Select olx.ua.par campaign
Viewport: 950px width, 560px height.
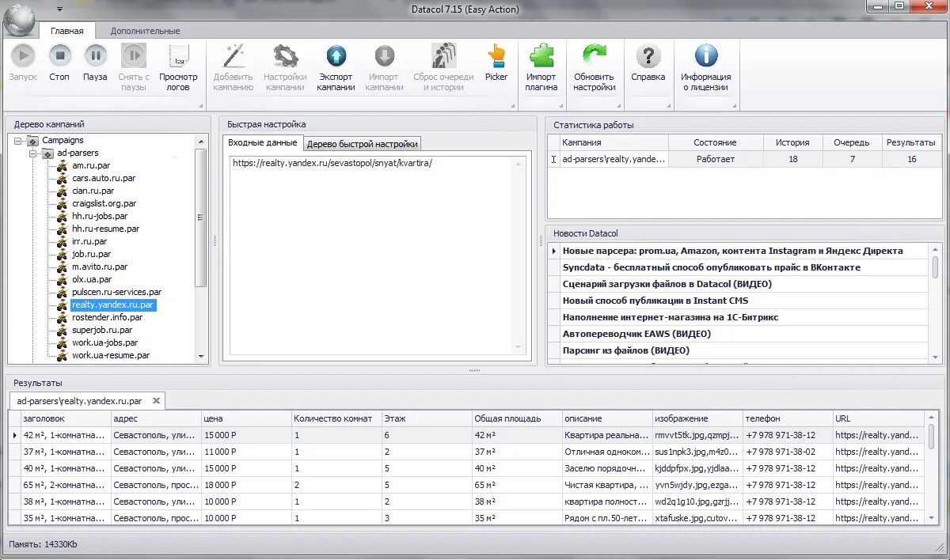92,279
